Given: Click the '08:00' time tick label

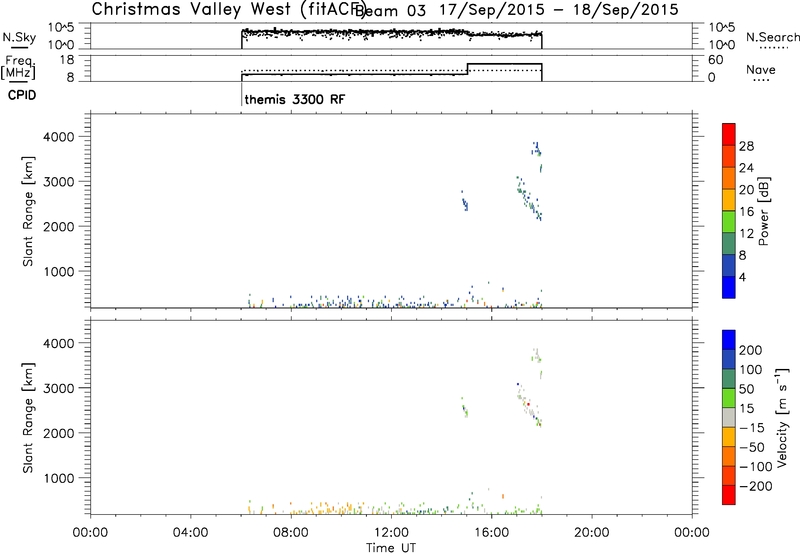Looking at the screenshot, I should (x=291, y=533).
